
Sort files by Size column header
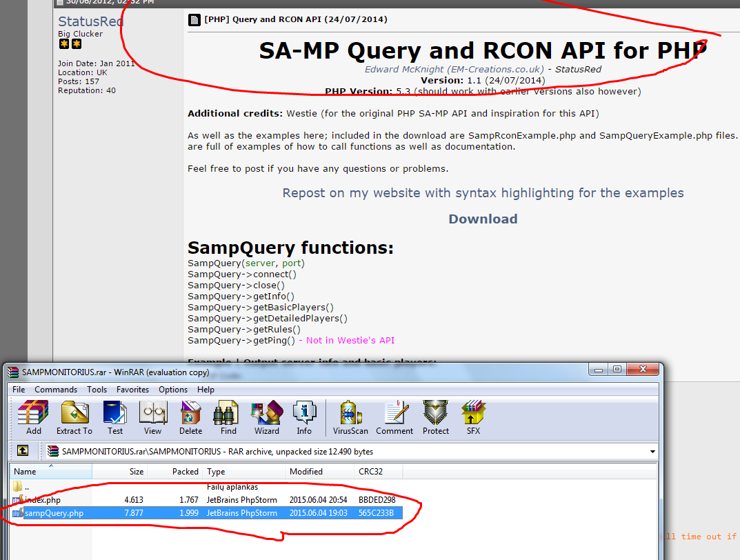tap(120, 471)
